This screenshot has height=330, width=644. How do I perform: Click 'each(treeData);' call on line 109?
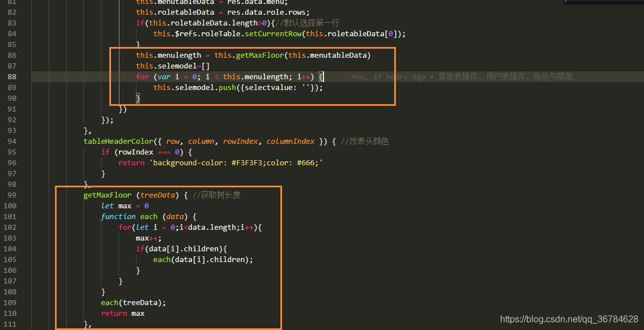(134, 303)
